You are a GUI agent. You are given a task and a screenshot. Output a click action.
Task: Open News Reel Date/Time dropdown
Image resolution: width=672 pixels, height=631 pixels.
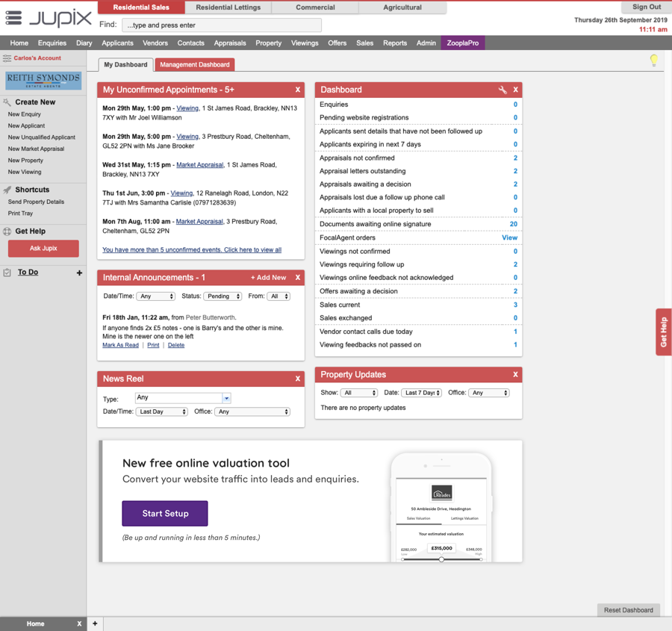[x=161, y=411]
